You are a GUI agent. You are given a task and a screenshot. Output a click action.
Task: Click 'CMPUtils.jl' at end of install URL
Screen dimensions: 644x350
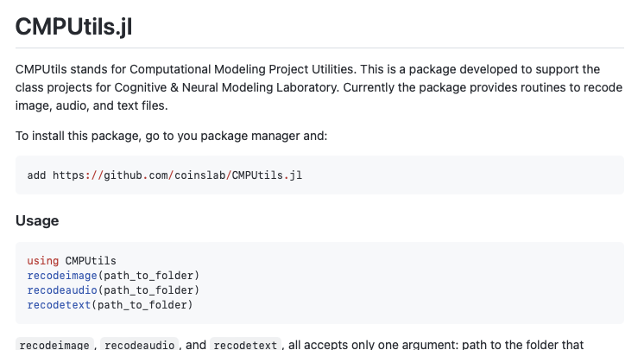tap(267, 175)
